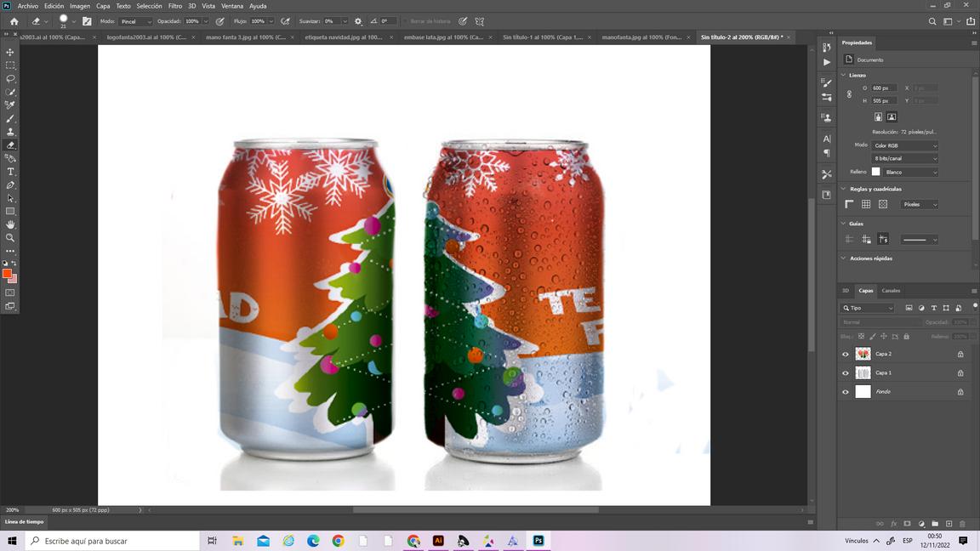Select the Lasso tool
Image resolution: width=980 pixels, height=551 pixels.
(10, 78)
